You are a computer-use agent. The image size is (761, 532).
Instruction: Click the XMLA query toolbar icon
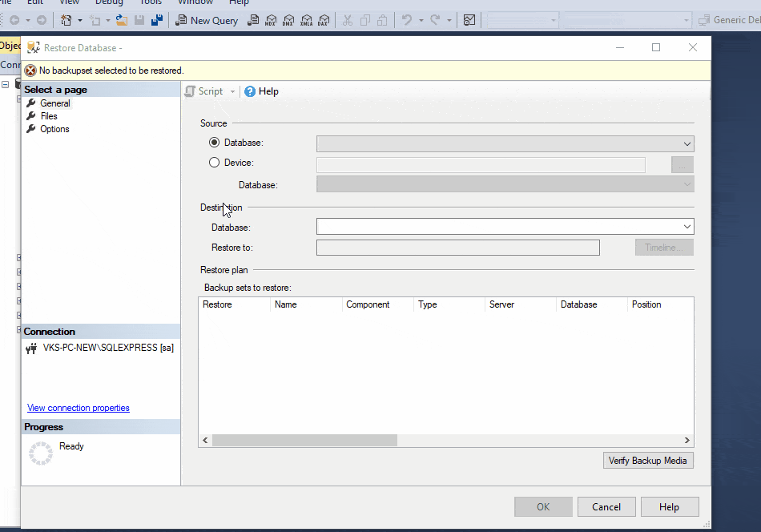[x=306, y=20]
